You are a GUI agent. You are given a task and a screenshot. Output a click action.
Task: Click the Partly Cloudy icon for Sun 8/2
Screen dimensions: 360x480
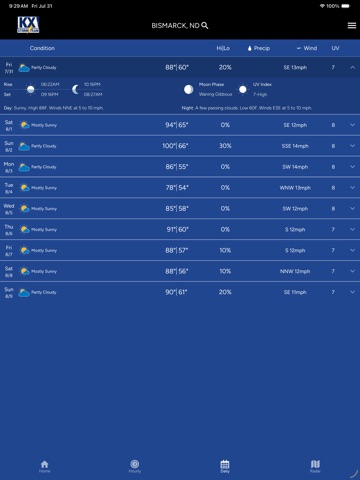coord(24,146)
